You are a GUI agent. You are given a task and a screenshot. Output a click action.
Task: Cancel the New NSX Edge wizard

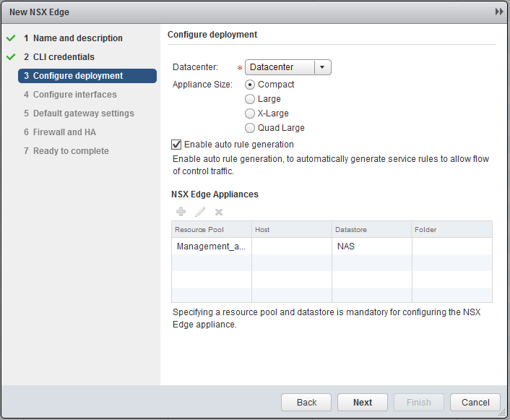[475, 403]
